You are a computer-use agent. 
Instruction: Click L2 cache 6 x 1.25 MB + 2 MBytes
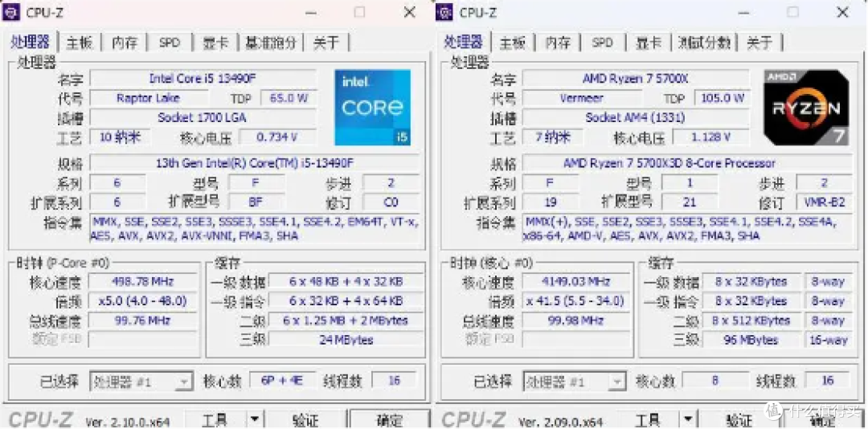click(x=346, y=321)
